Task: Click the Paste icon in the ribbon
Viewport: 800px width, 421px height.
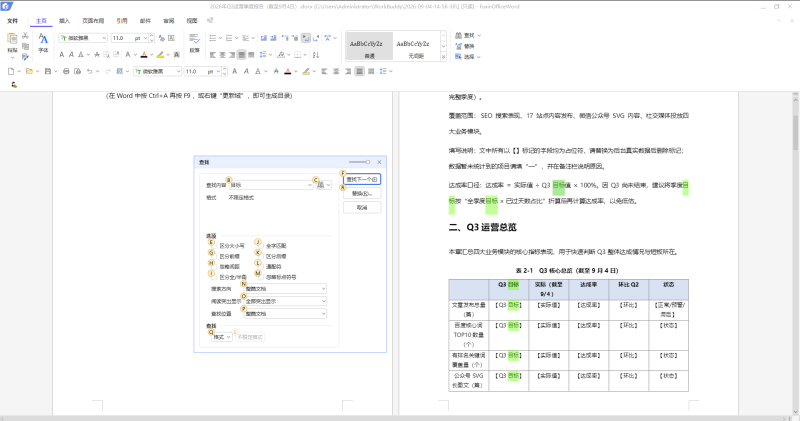Action: tap(12, 39)
